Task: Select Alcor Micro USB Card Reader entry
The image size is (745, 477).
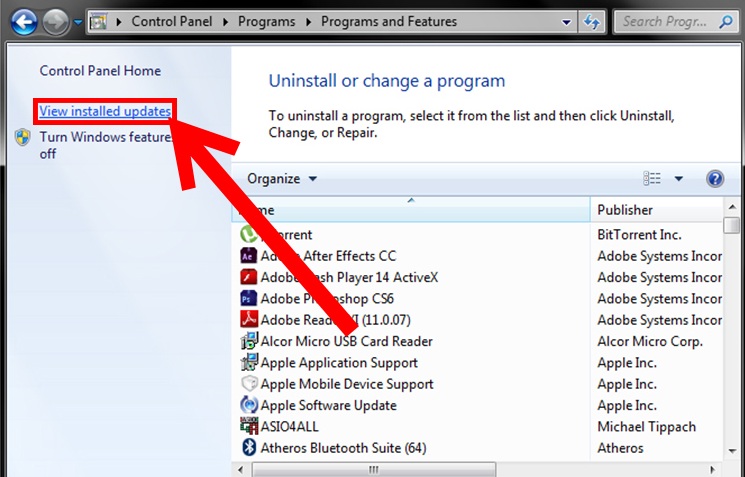Action: coord(346,341)
